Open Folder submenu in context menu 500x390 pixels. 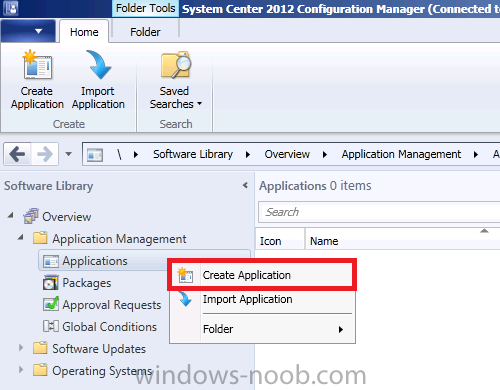262,329
